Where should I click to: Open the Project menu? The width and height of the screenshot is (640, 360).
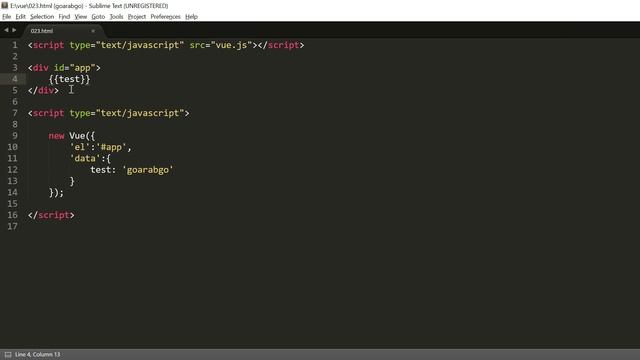click(x=137, y=17)
